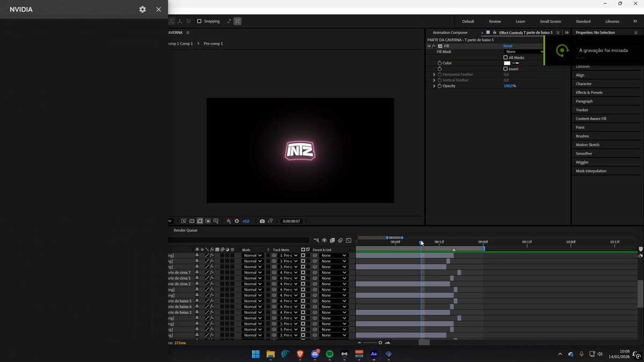Open the Animation Composer tab

tap(450, 33)
